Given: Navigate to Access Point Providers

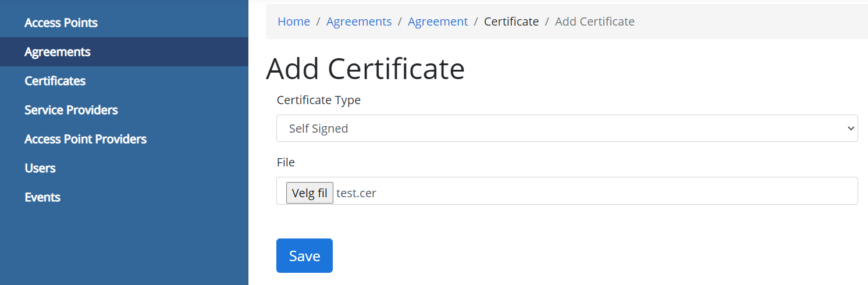Looking at the screenshot, I should (86, 139).
